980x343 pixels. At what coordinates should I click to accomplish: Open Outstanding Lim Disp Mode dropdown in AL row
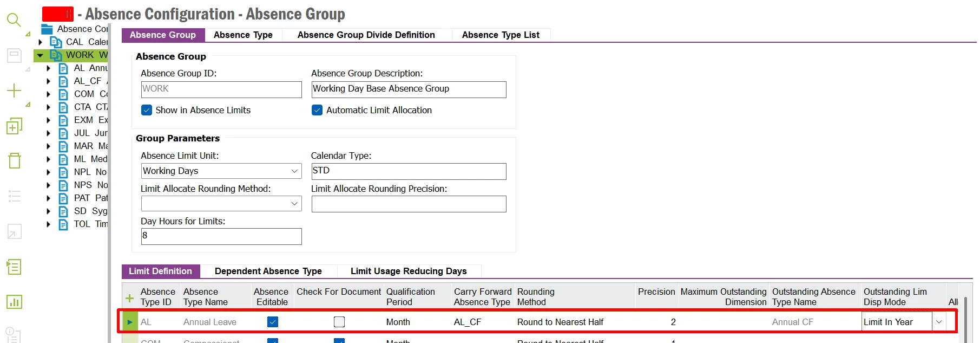(939, 322)
